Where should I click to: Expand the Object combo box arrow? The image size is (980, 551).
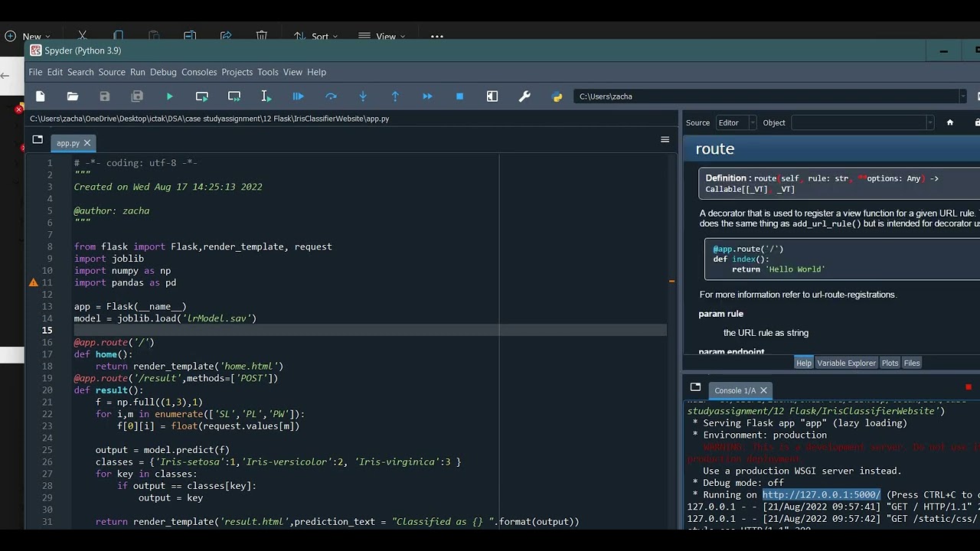coord(930,122)
